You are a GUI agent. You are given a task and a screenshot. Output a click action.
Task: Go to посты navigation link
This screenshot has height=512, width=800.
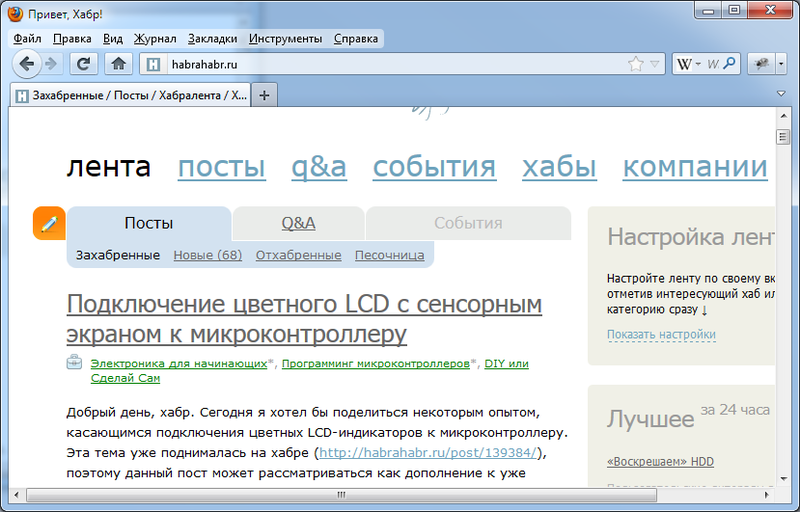221,166
